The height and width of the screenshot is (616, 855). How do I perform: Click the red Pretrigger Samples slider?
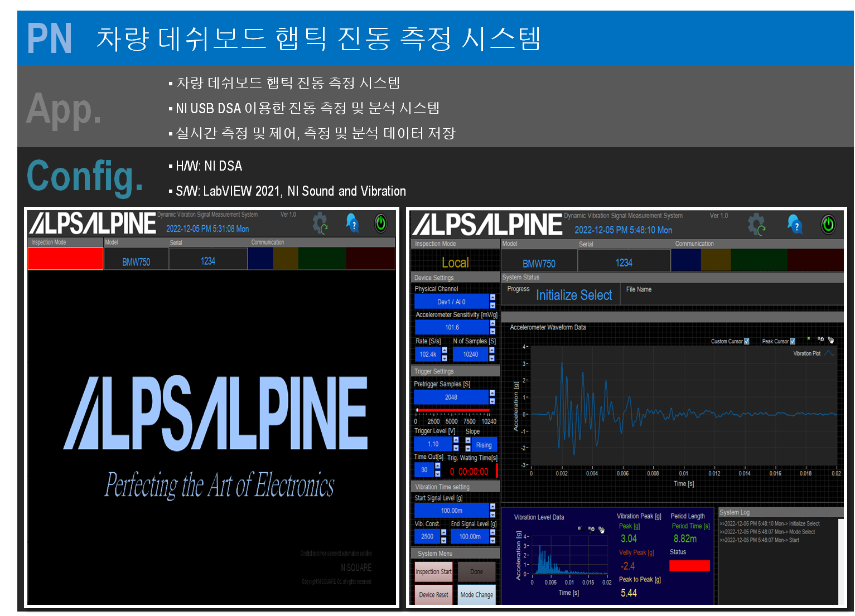click(453, 410)
